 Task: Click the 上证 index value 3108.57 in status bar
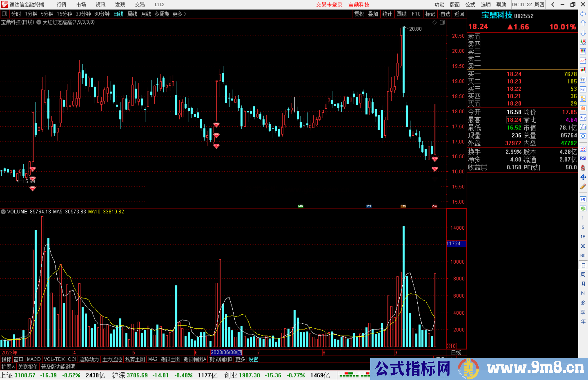25,375
